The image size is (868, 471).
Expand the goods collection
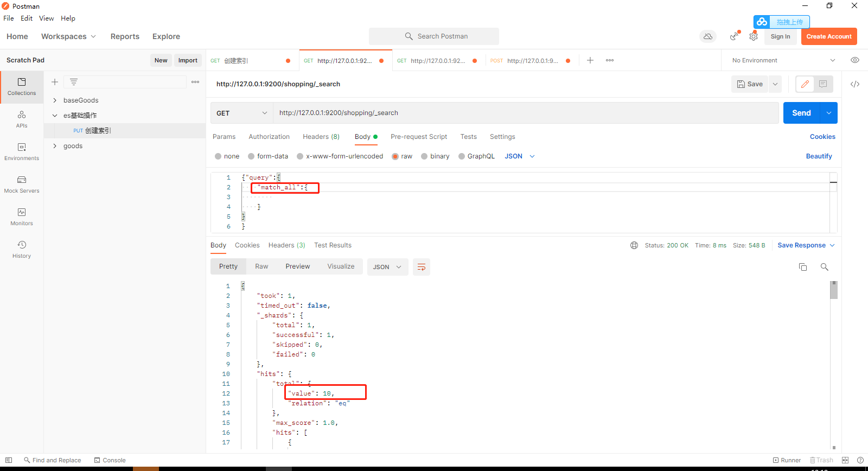(x=55, y=146)
